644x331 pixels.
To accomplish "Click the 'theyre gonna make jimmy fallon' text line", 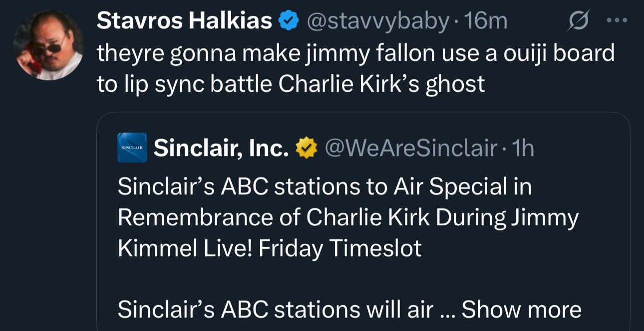I will tap(355, 53).
